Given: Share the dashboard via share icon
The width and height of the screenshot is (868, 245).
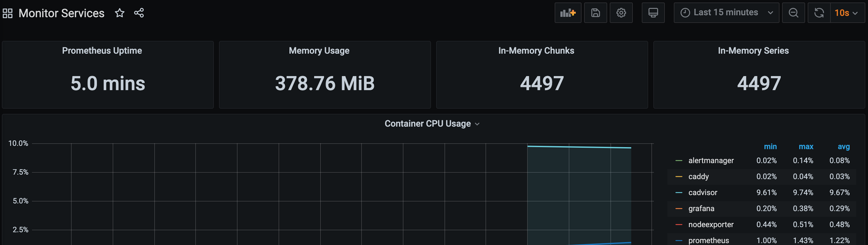Looking at the screenshot, I should point(139,13).
